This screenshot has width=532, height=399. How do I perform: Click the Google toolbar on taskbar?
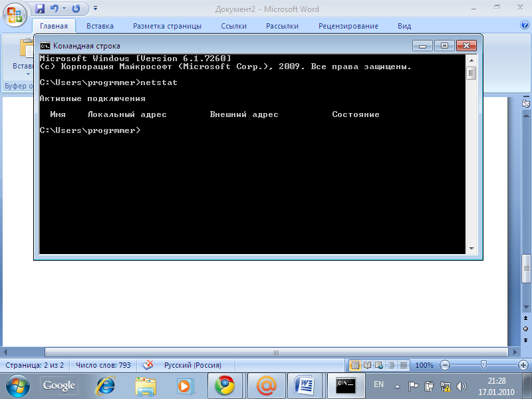click(59, 386)
